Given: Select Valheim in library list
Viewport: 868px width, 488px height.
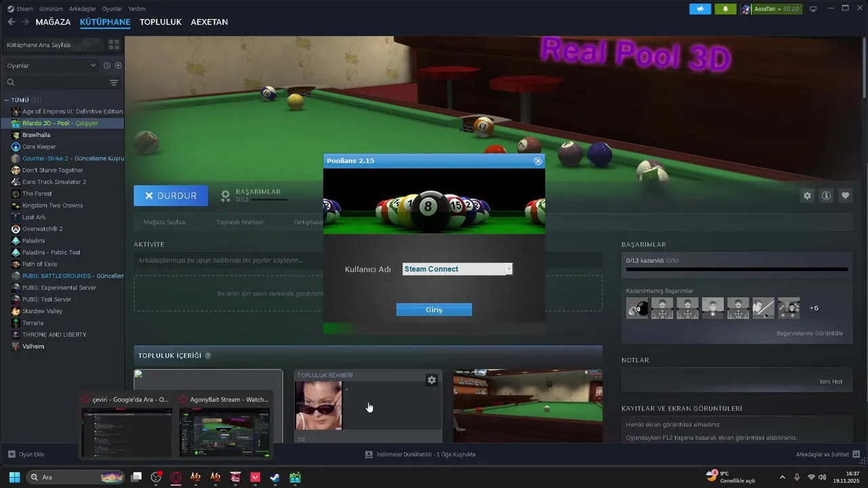Looking at the screenshot, I should (x=62, y=346).
